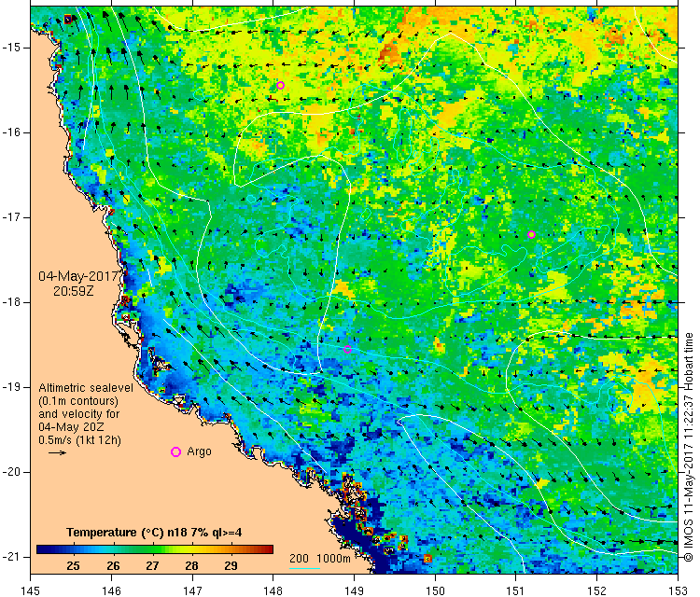Click the 'Argo' legend label
Viewport: 700px width, 597px height.
tap(199, 451)
